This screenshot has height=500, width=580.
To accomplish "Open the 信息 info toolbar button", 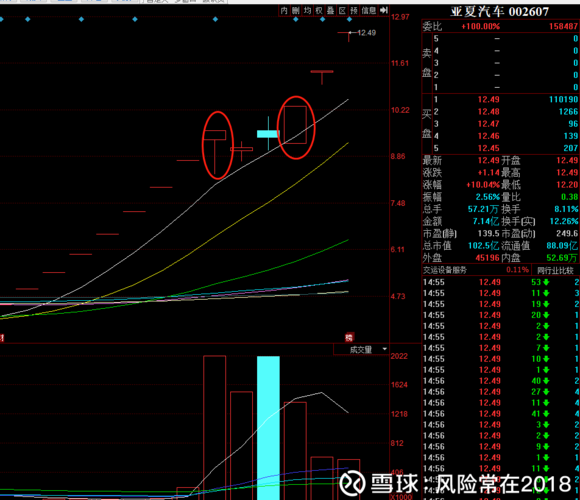I will tap(368, 11).
